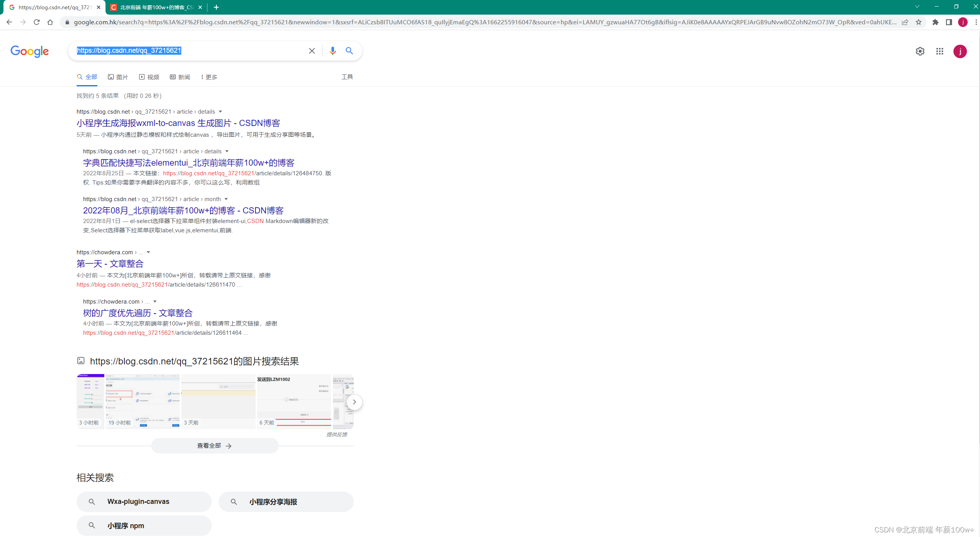Open 查看全部 to see all images
Screen dimensions: 980x537
(214, 445)
